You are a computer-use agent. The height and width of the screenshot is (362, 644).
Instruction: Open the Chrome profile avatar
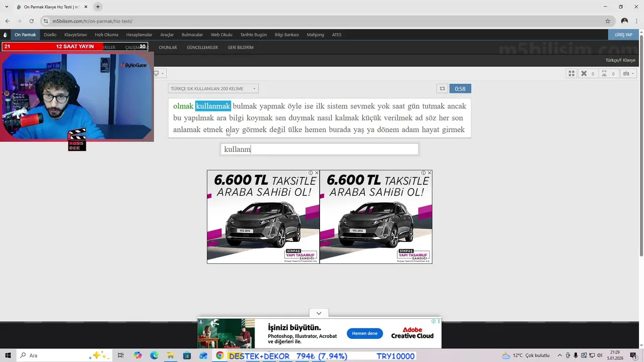coord(624,21)
